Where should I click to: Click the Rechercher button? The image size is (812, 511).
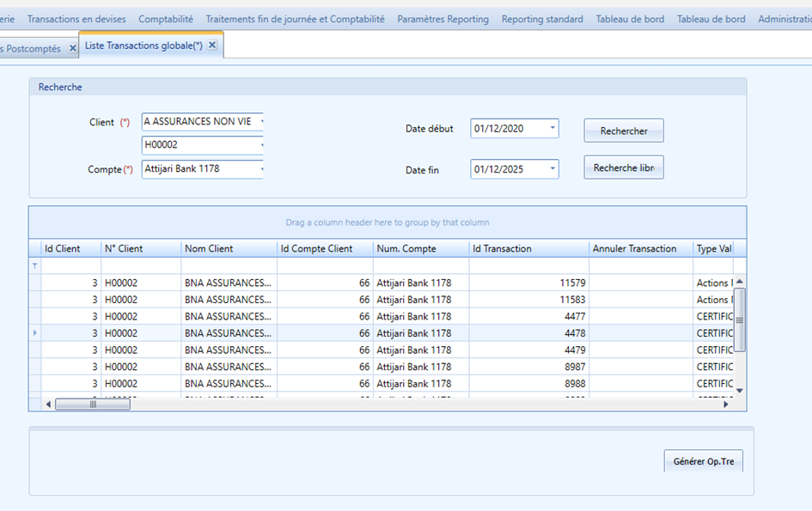(x=624, y=131)
